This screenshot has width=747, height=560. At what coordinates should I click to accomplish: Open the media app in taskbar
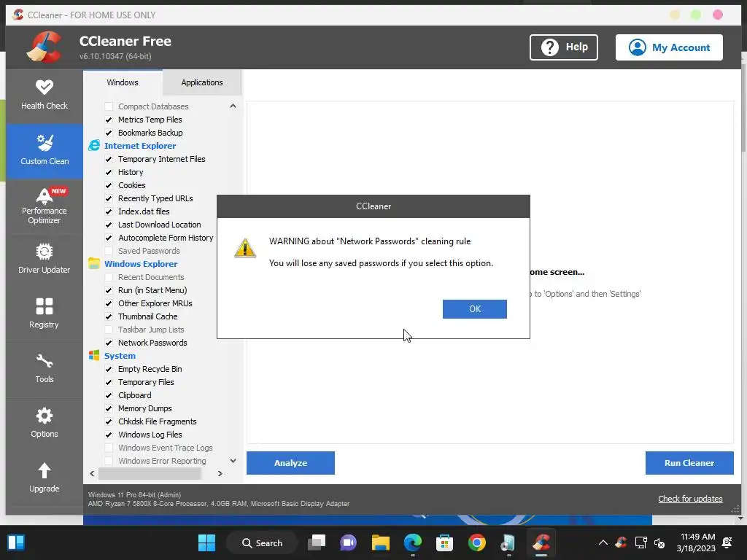(x=508, y=542)
